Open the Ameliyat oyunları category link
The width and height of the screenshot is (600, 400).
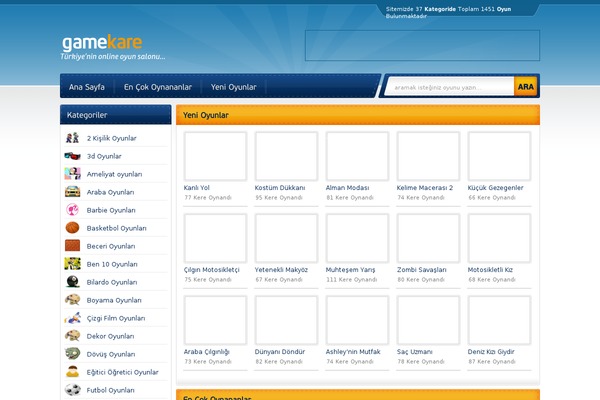coord(114,174)
